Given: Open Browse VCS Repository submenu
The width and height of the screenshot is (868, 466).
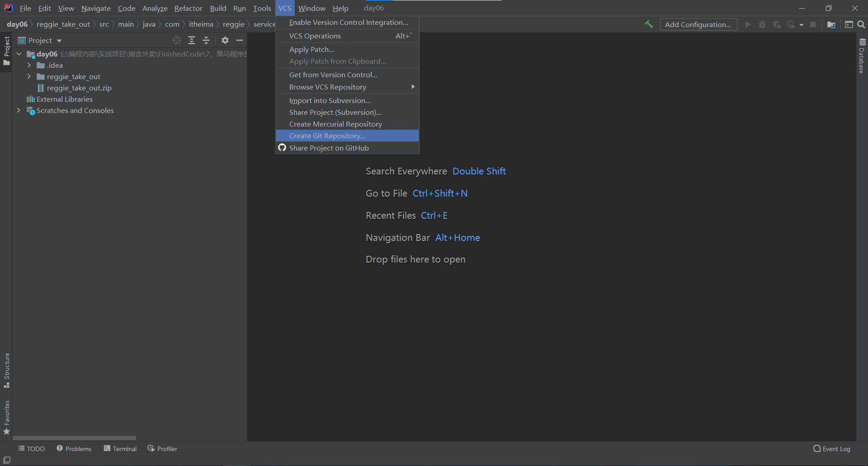Looking at the screenshot, I should coord(347,87).
